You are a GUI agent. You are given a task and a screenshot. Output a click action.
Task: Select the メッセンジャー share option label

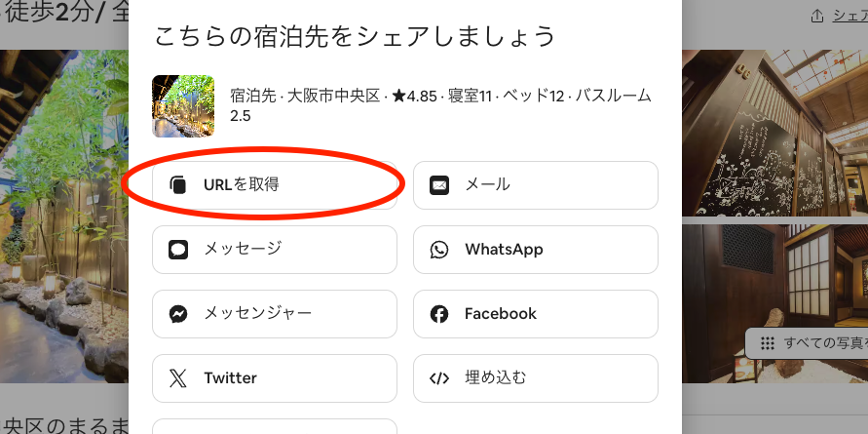pos(258,314)
